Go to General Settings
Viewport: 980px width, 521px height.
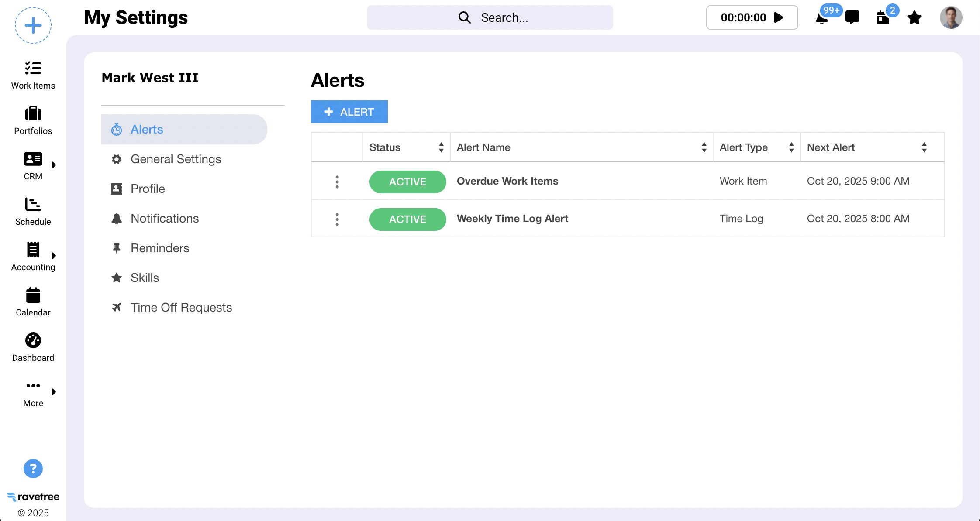[x=176, y=159]
